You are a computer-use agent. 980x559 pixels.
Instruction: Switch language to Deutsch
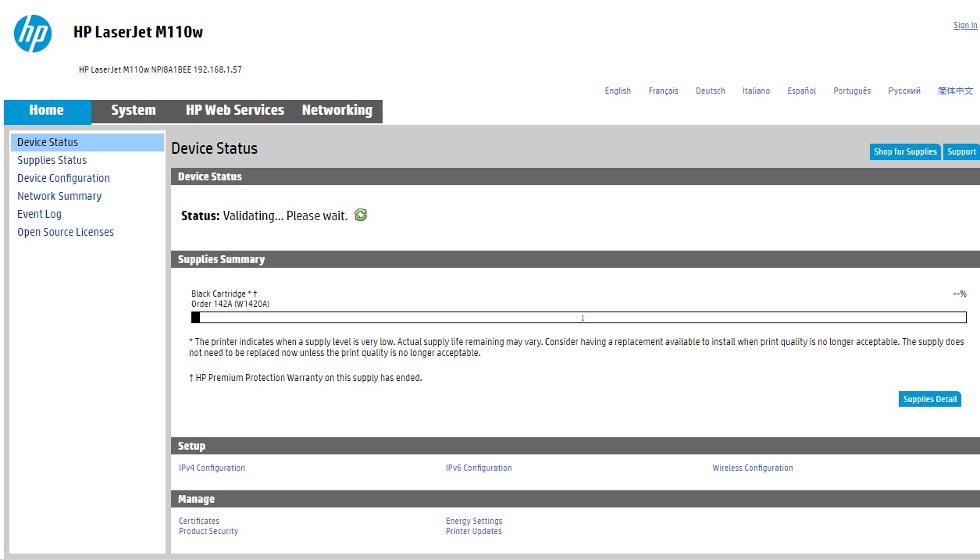711,91
